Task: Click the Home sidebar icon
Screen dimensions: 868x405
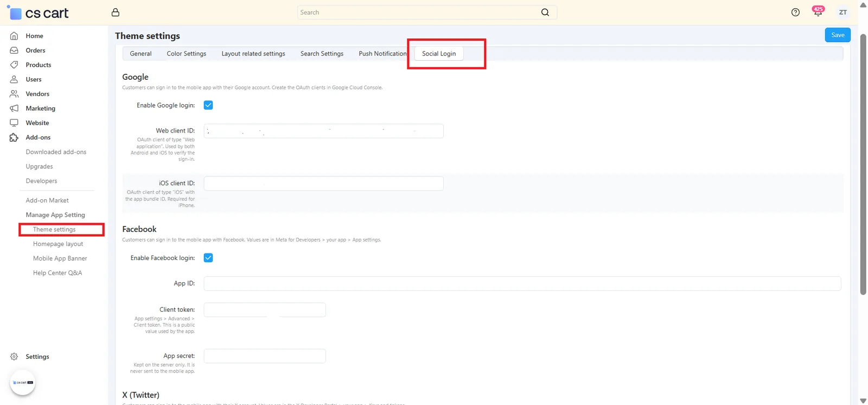Action: pyautogui.click(x=14, y=36)
